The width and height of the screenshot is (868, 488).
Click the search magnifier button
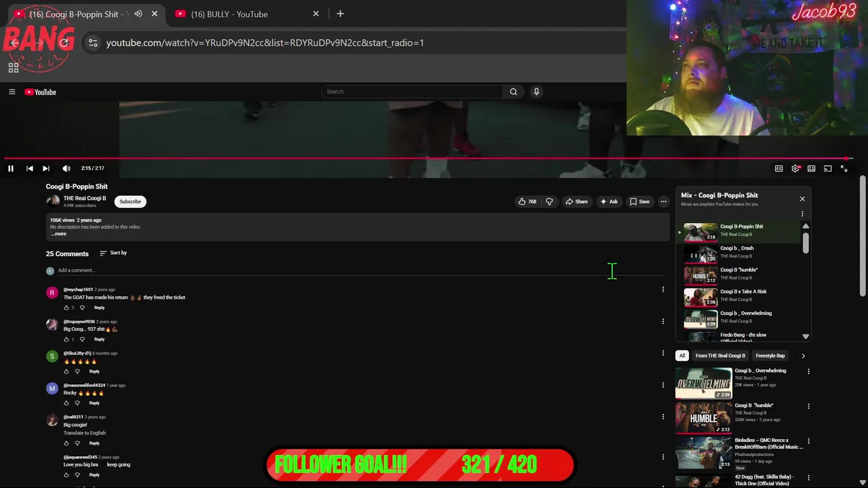point(513,92)
